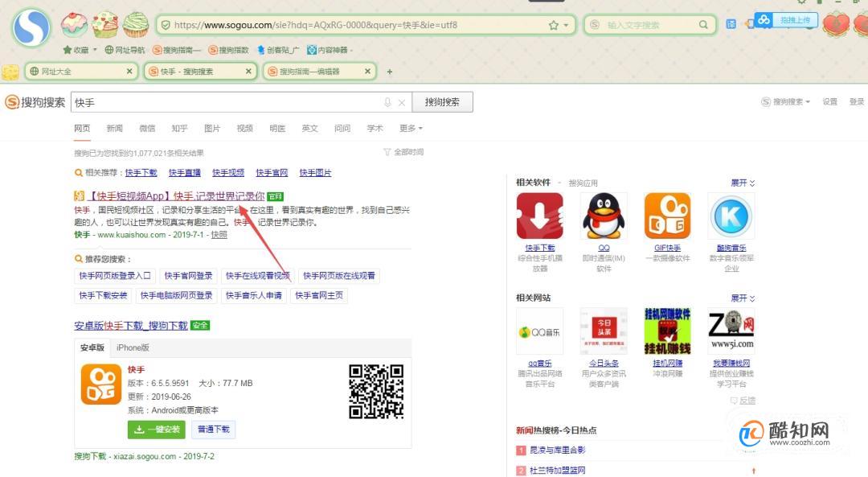The height and width of the screenshot is (477, 868).
Task: Click the 登录 login link
Action: click(x=857, y=102)
